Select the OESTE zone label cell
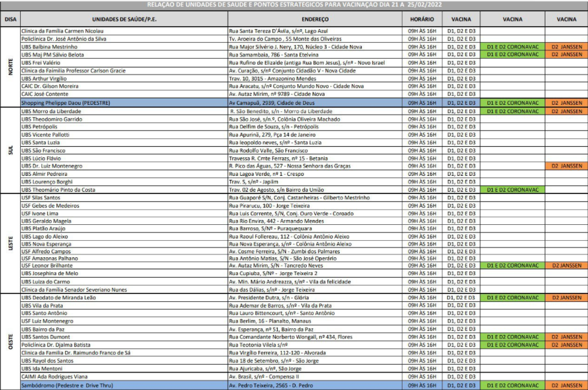The width and height of the screenshot is (588, 390). 10,341
